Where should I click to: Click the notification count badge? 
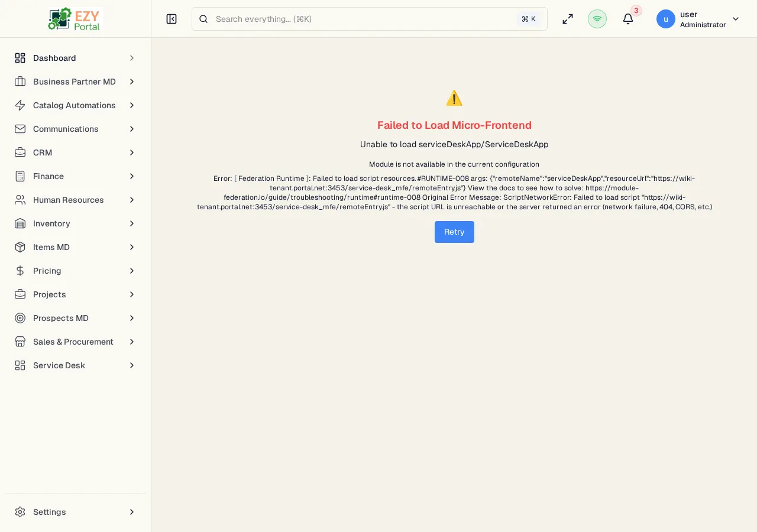[x=636, y=11]
